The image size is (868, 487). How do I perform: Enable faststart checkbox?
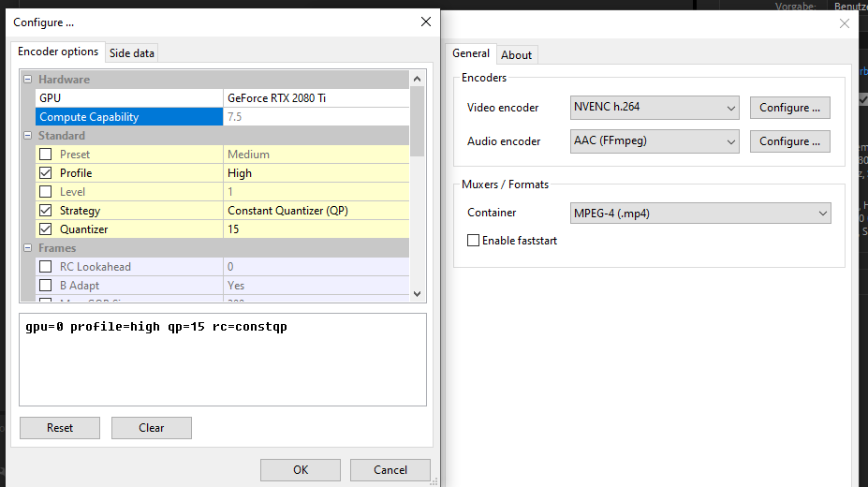[x=474, y=241]
